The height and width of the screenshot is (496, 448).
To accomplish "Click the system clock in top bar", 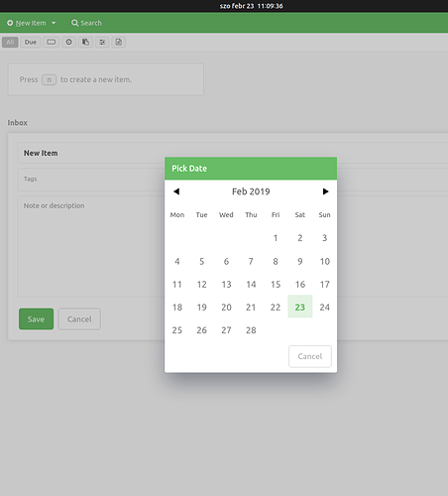I will (251, 6).
